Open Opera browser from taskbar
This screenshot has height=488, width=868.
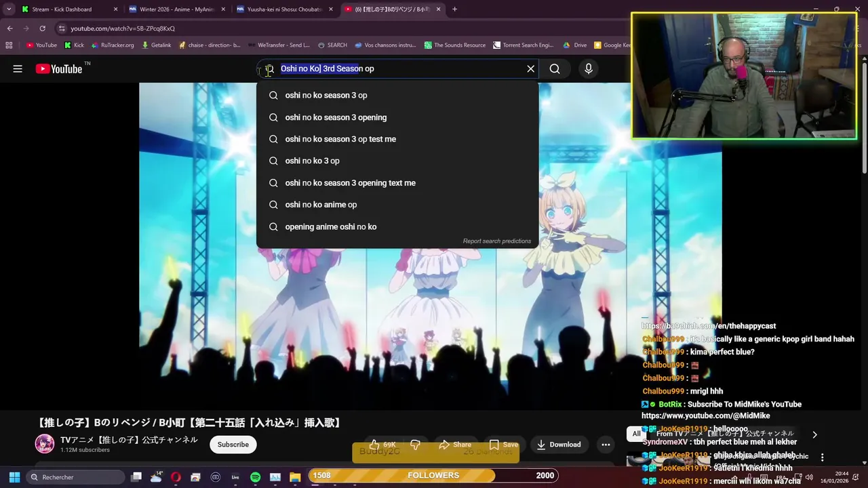[176, 477]
